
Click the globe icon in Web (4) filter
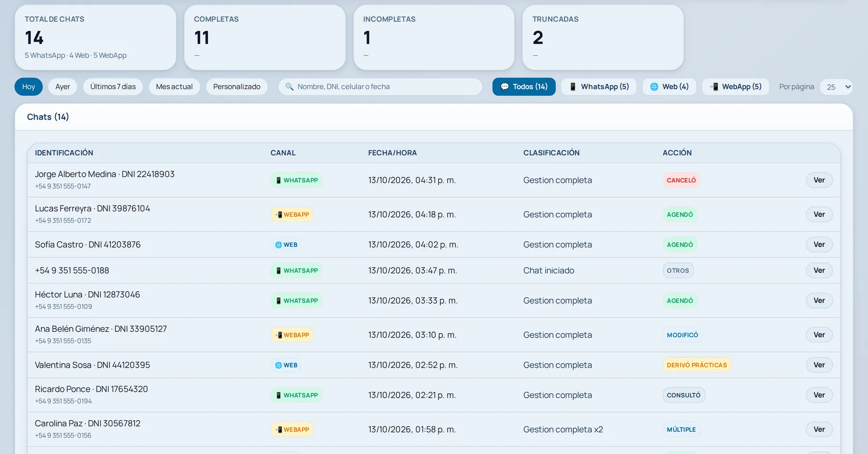(x=654, y=87)
